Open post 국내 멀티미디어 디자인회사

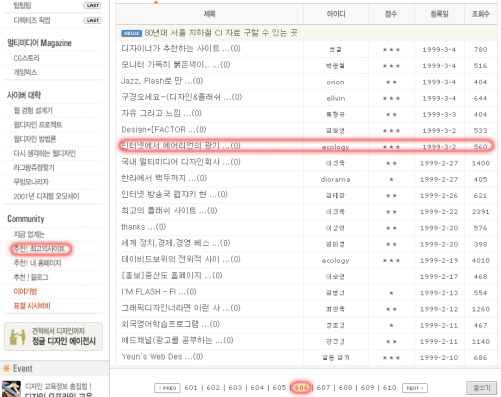click(x=181, y=162)
